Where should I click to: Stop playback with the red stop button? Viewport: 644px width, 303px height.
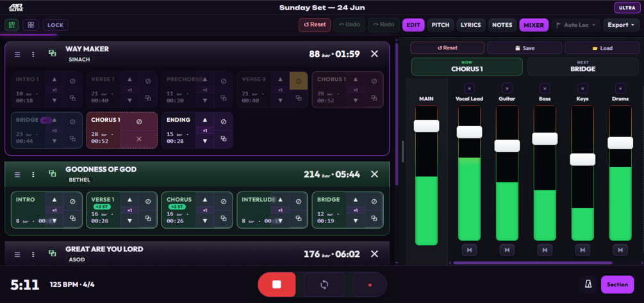pyautogui.click(x=276, y=284)
